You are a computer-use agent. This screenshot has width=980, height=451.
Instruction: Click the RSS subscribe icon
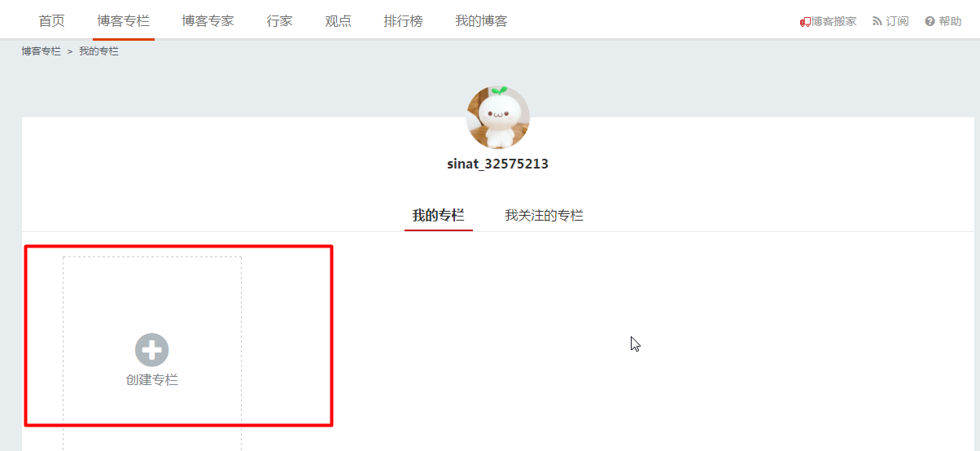coord(877,21)
